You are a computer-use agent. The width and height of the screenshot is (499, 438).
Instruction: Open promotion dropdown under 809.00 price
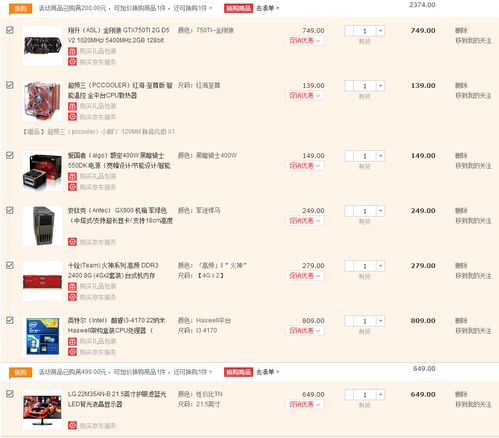pos(304,331)
